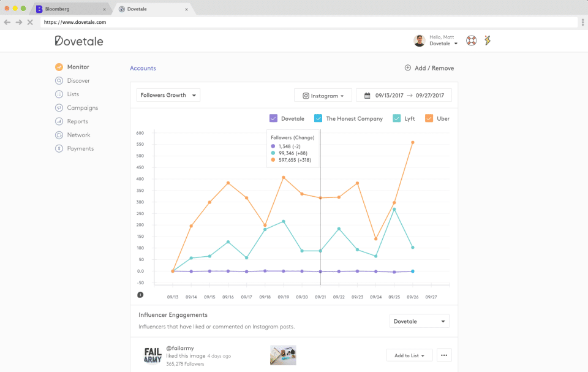Open Dovetale dropdown in Influencer Engagements

point(419,321)
